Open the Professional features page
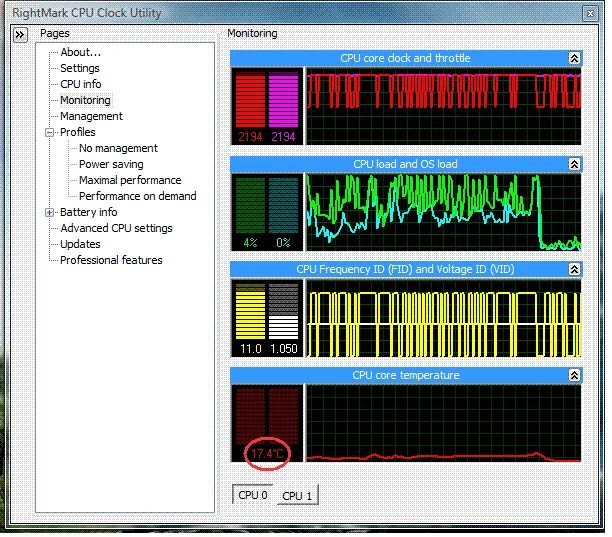Viewport: 612px width, 537px height. pos(111,260)
